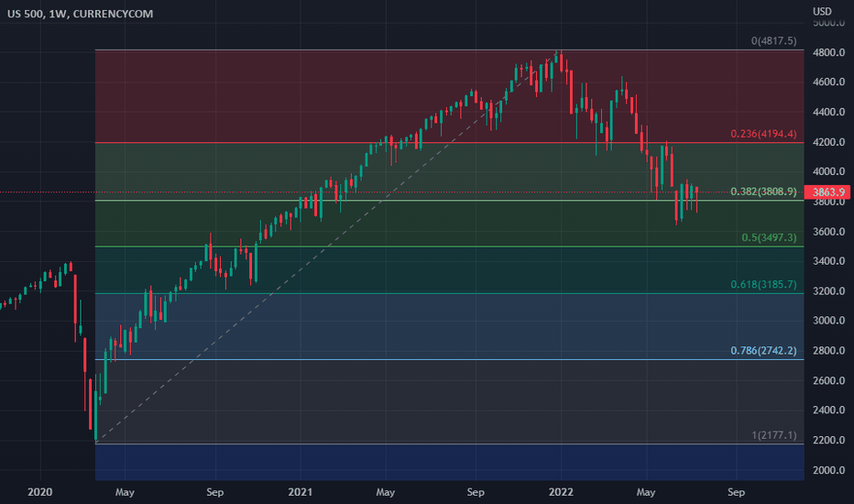Select the 0.236(4194.4) Fibonacci level label
This screenshot has width=854, height=504.
click(763, 134)
